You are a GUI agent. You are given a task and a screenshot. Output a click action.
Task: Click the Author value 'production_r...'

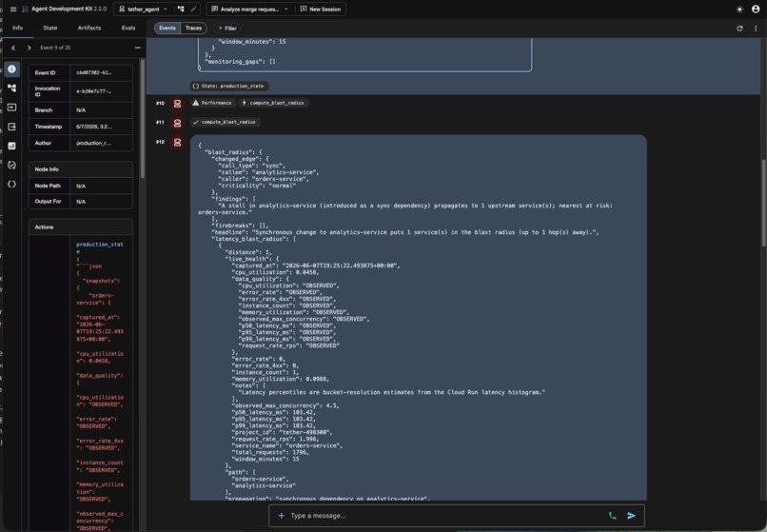[x=93, y=143]
